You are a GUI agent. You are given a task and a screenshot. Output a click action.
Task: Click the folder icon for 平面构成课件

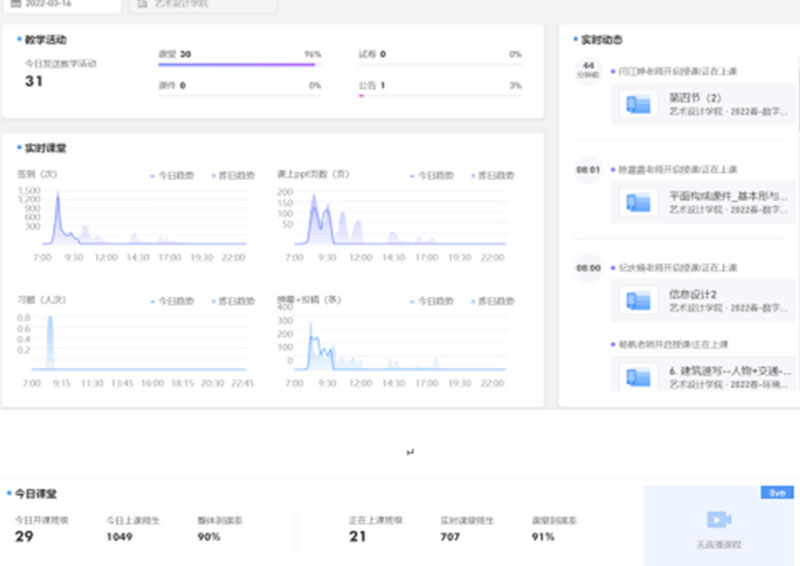(636, 202)
